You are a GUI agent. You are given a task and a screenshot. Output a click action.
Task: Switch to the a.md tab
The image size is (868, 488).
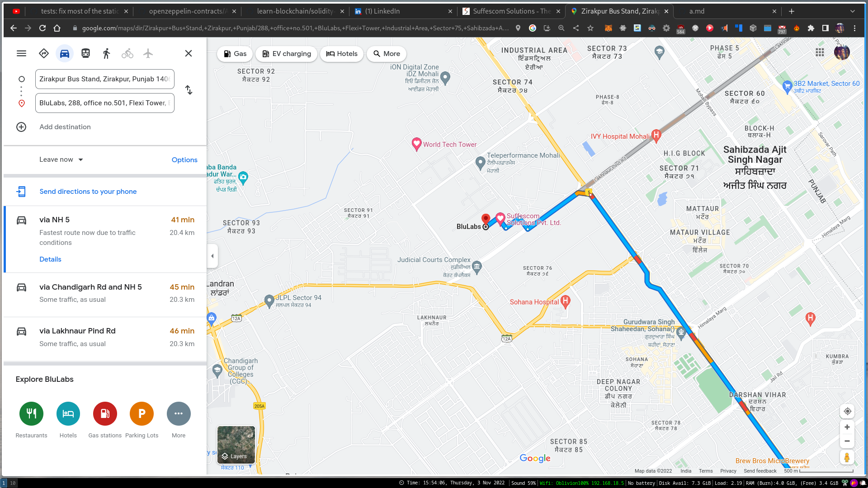pos(728,11)
